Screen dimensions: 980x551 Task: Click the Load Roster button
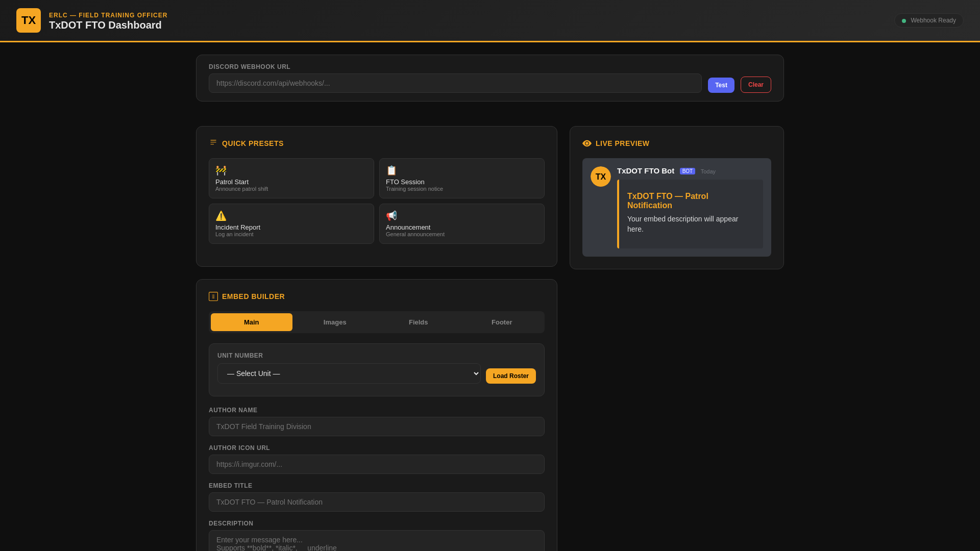point(511,376)
